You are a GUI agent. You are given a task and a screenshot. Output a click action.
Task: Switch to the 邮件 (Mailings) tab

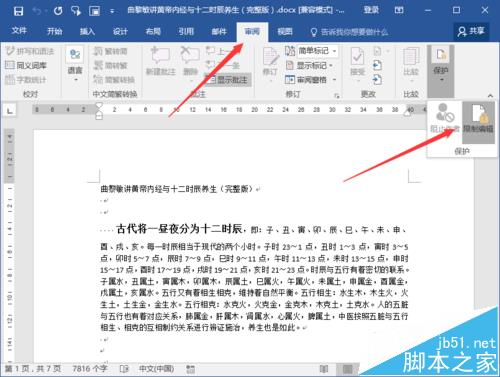[219, 31]
